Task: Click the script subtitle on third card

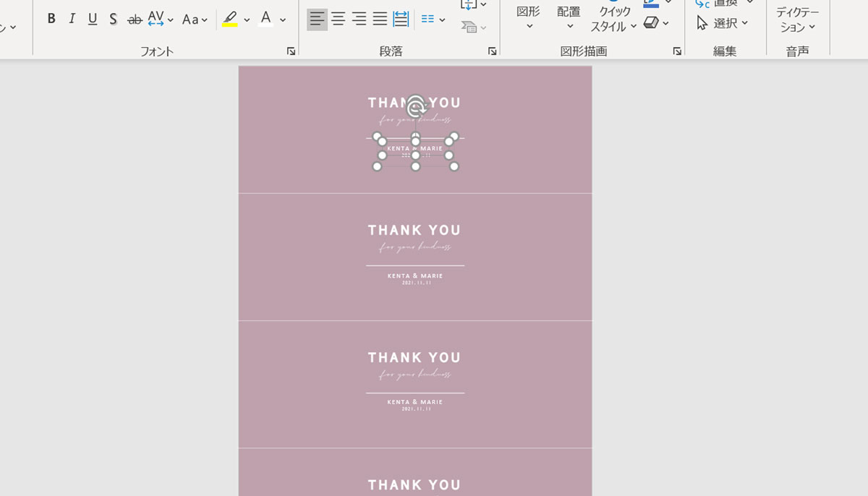Action: [415, 375]
